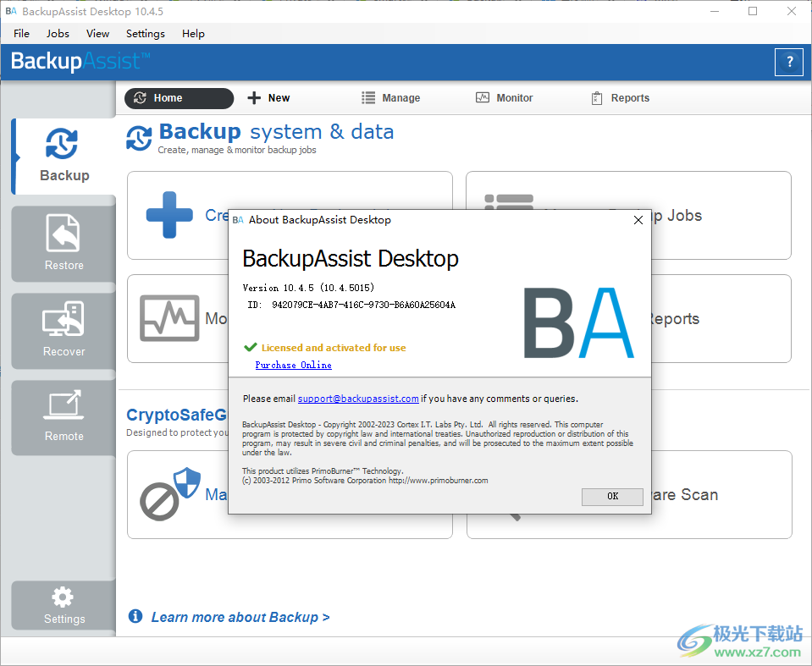The width and height of the screenshot is (812, 666).
Task: Click the Version 10.4.5 text
Action: [308, 288]
